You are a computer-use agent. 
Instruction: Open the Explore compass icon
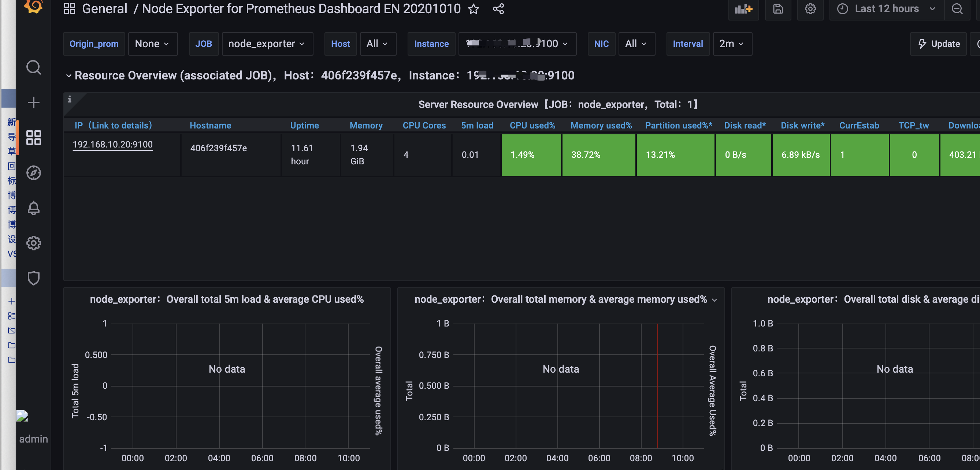[x=33, y=173]
